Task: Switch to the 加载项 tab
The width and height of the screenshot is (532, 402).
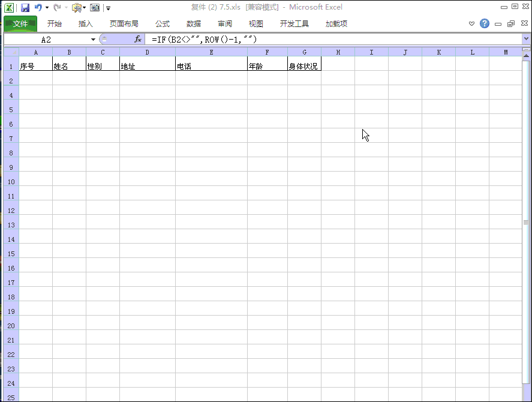Action: tap(336, 24)
